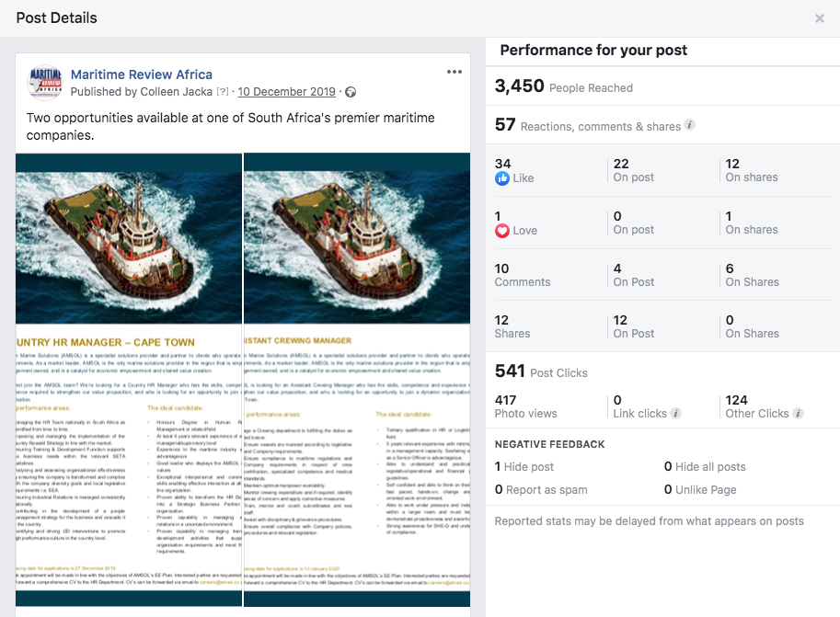Open the three-dot post options menu
This screenshot has height=617, width=840.
coord(454,73)
